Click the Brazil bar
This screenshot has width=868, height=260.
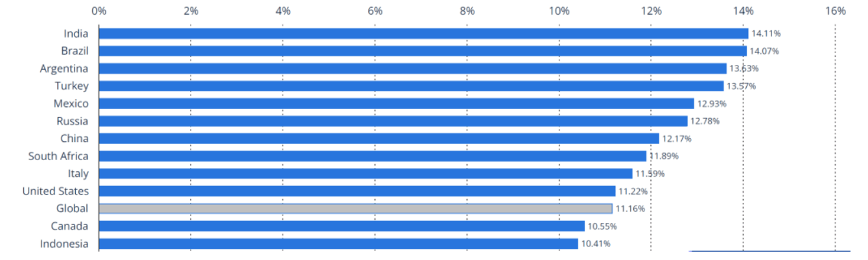[x=422, y=51]
